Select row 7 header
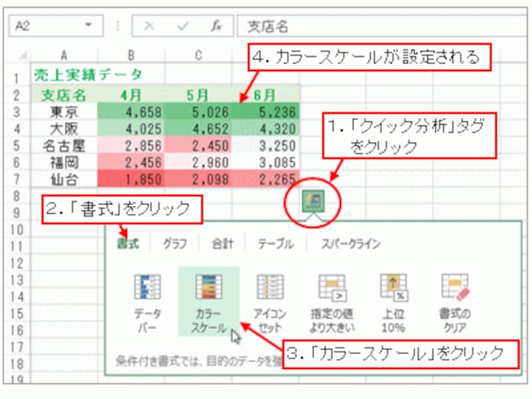 (17, 179)
